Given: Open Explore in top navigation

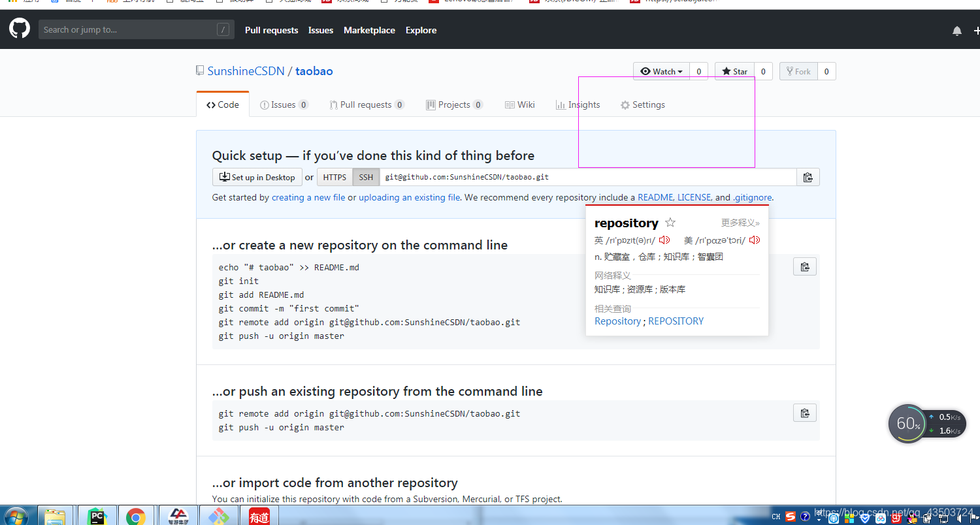Looking at the screenshot, I should (421, 30).
